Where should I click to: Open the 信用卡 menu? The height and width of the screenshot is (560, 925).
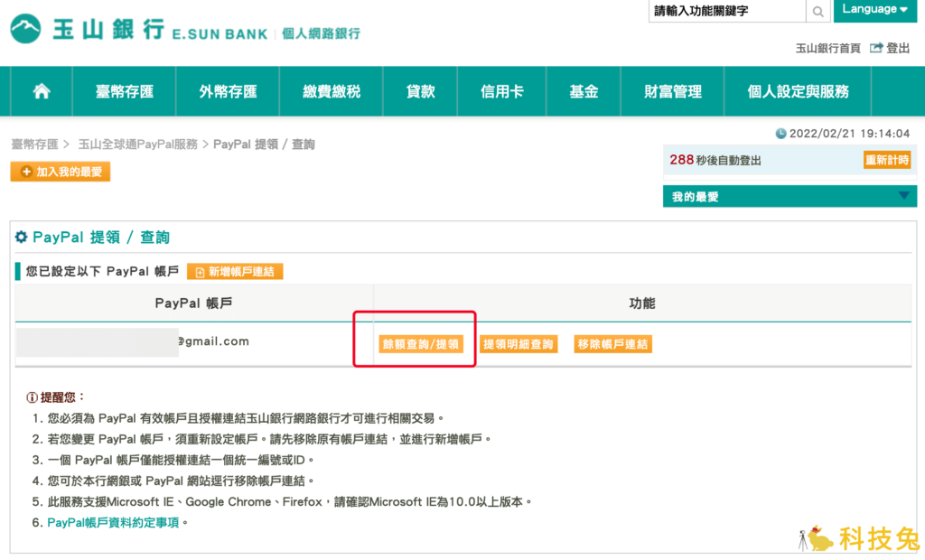[502, 91]
